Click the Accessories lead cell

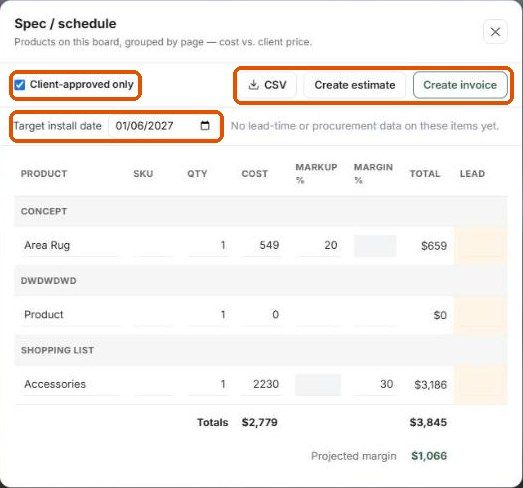pyautogui.click(x=481, y=385)
